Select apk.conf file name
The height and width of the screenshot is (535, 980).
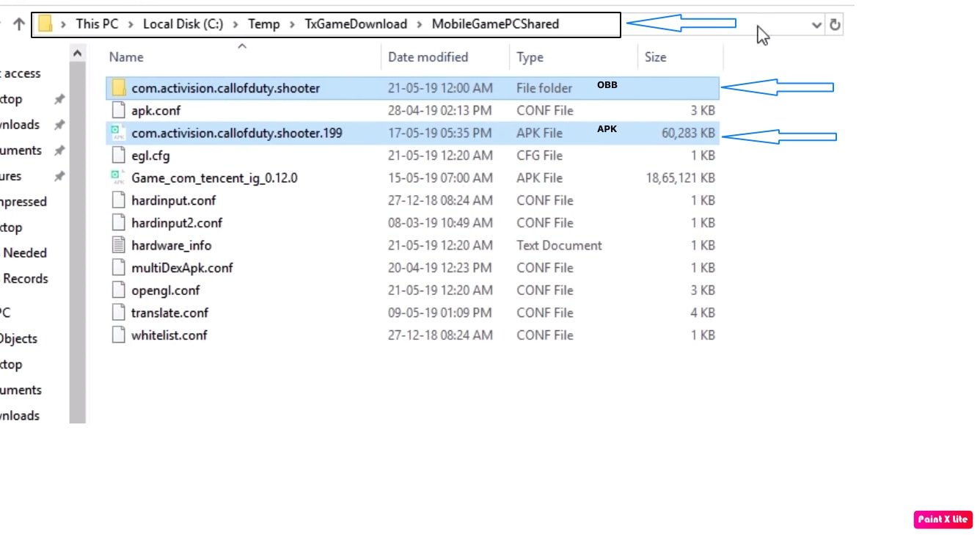pyautogui.click(x=156, y=111)
